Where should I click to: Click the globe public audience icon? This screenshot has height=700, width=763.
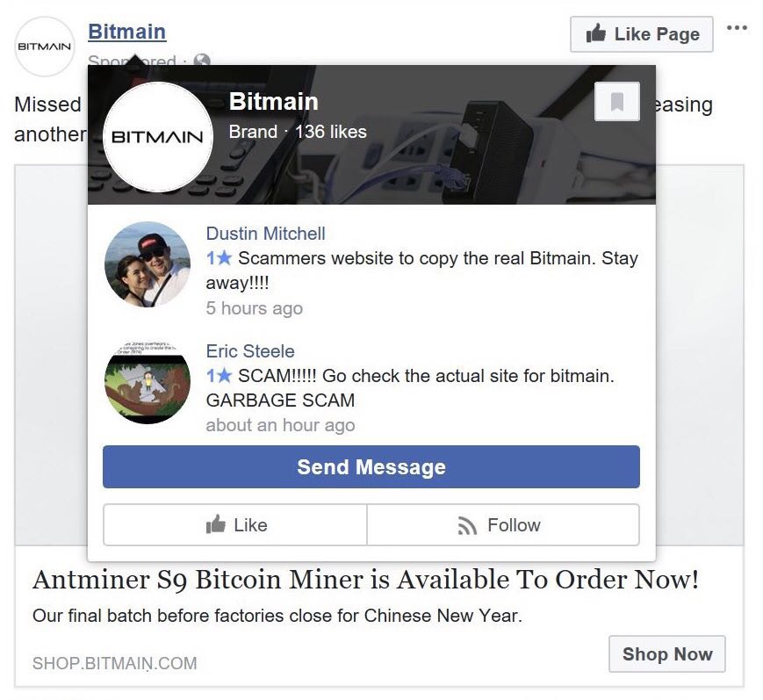tap(202, 60)
